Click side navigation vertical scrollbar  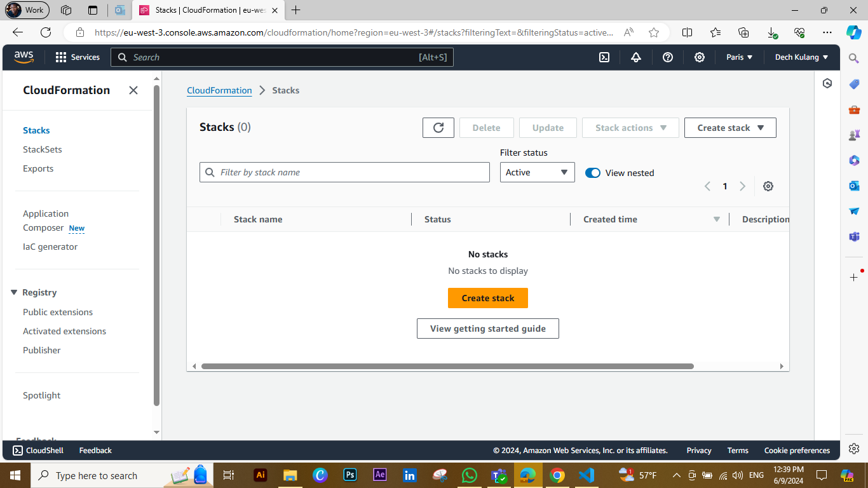[x=157, y=245]
